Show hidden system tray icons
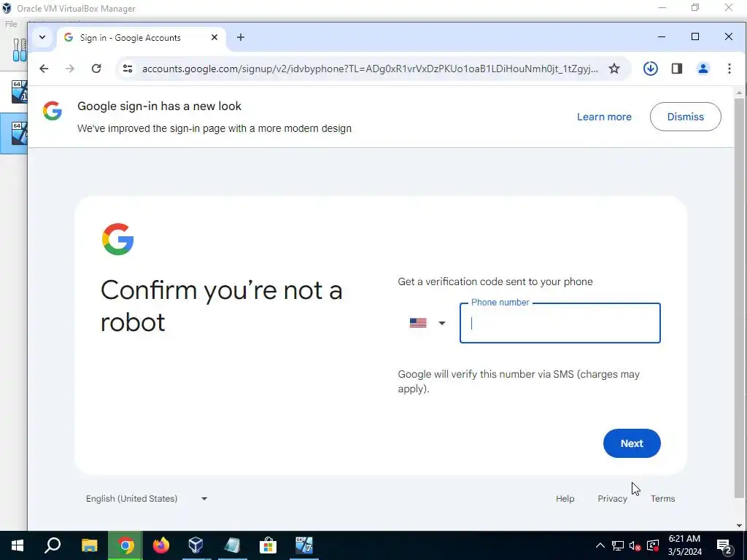This screenshot has height=560, width=747. click(600, 545)
